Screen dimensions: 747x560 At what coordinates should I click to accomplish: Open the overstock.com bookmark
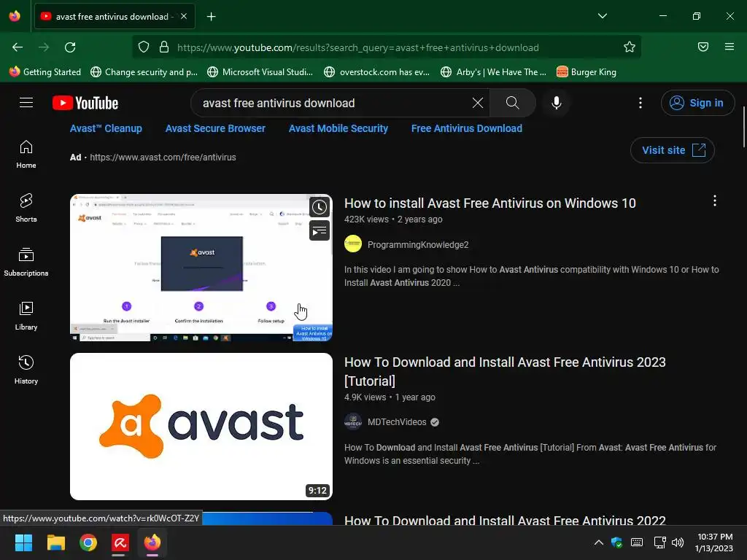pyautogui.click(x=377, y=72)
